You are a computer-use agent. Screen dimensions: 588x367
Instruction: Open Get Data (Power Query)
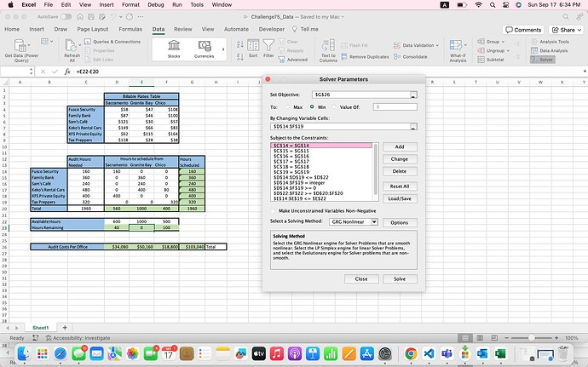tap(21, 50)
